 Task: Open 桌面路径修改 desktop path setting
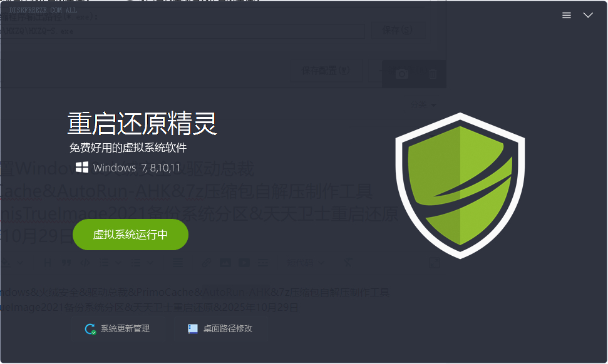pyautogui.click(x=220, y=329)
